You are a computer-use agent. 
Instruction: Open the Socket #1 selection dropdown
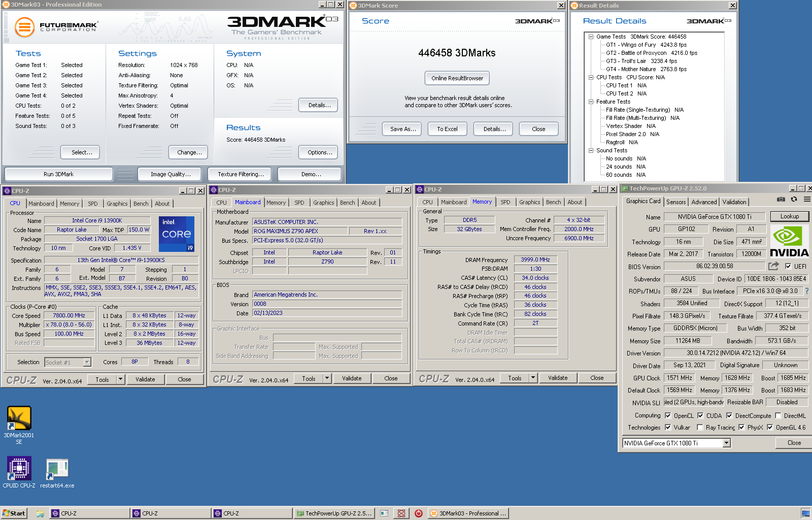[87, 362]
